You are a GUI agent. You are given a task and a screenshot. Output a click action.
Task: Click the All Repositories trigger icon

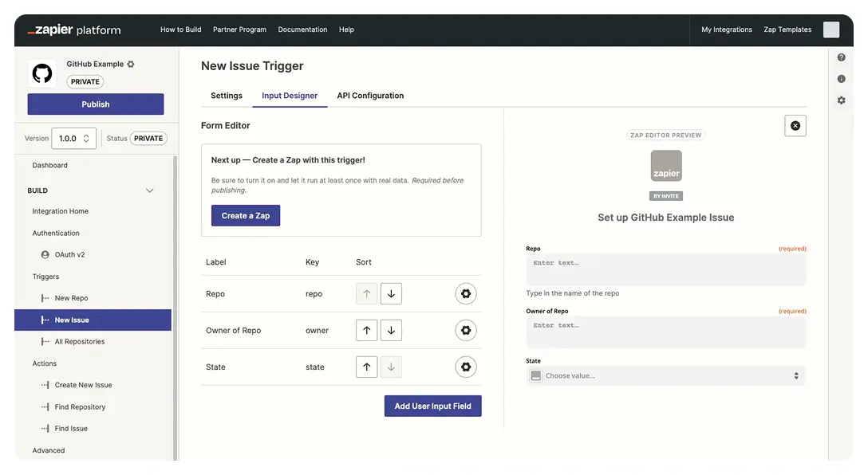(x=45, y=342)
